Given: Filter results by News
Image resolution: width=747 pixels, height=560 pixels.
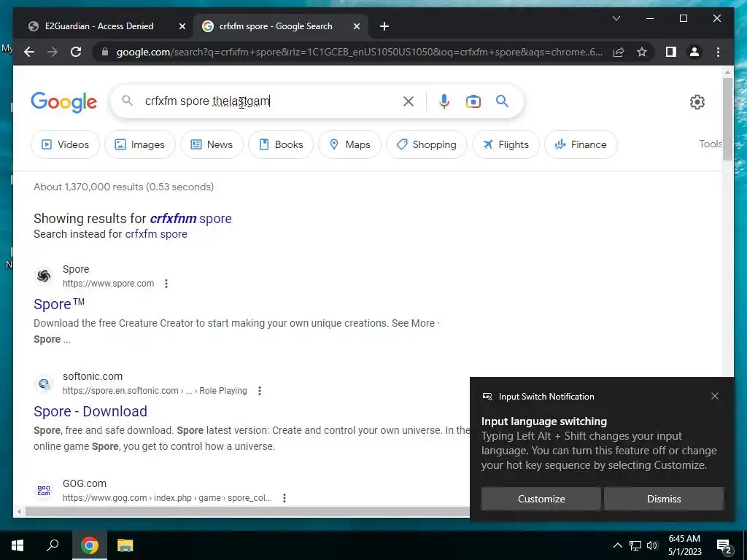Looking at the screenshot, I should coord(212,144).
